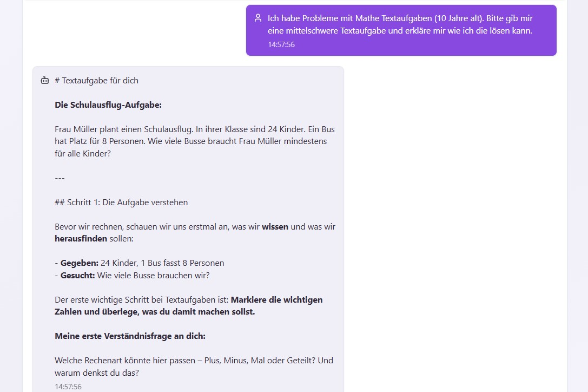Viewport: 588px width, 392px height.
Task: Click the bold word 'wissen'
Action: [x=275, y=226]
